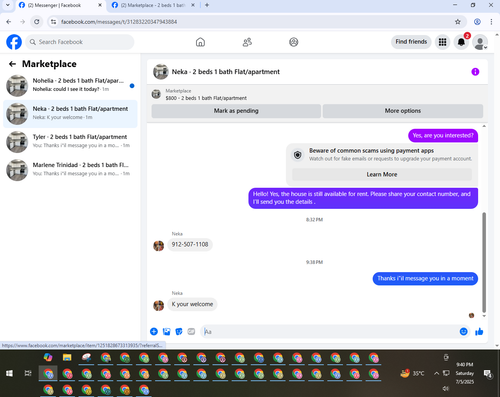Viewport: 500px width, 397px height.
Task: Click the Facebook logo
Action: pos(14,42)
